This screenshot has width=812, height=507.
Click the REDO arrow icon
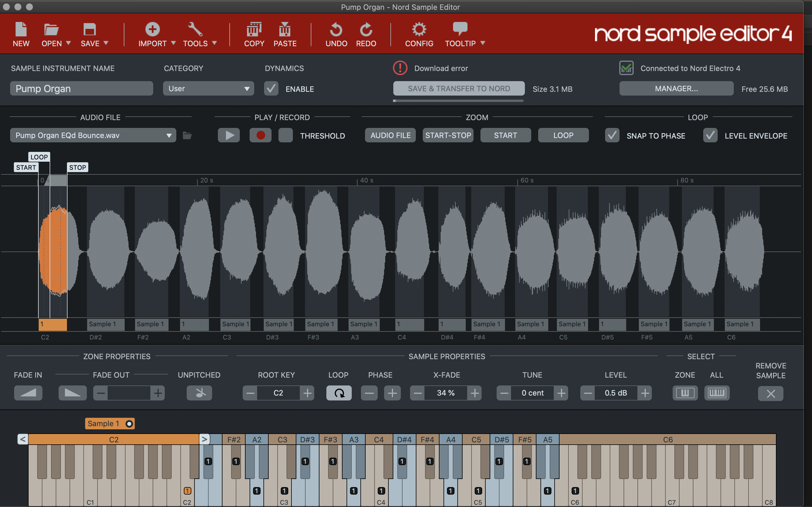[366, 29]
